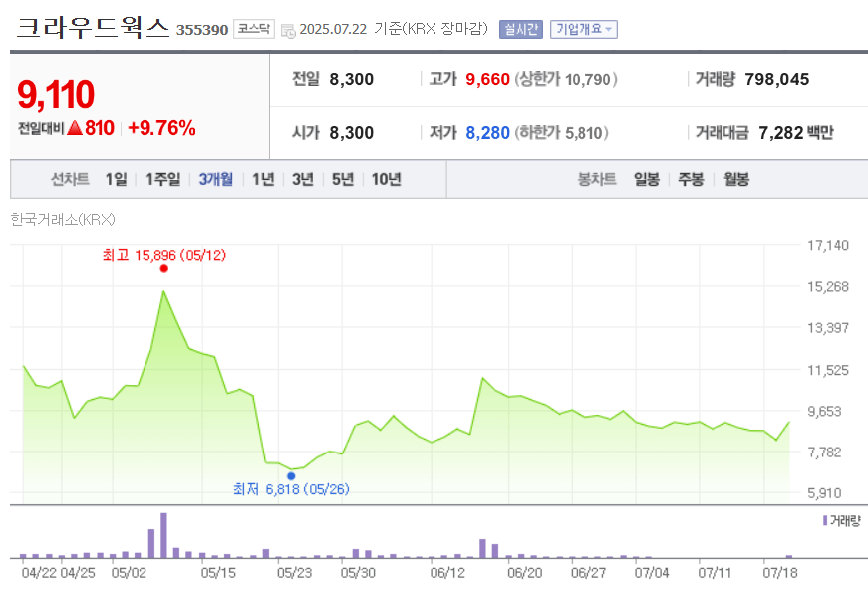The width and height of the screenshot is (868, 604).
Task: Click the calendar icon beside the date
Action: pyautogui.click(x=287, y=29)
